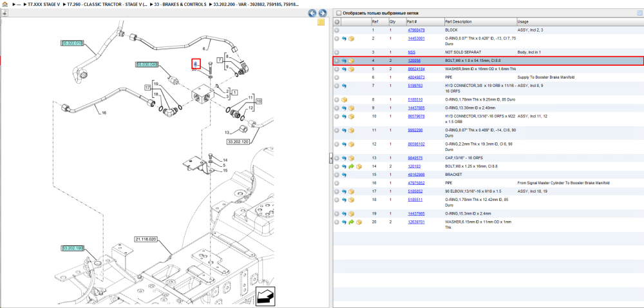The width and height of the screenshot is (644, 308).
Task: Toggle the round selection marker on the Ref 16 row
Action: [337, 183]
